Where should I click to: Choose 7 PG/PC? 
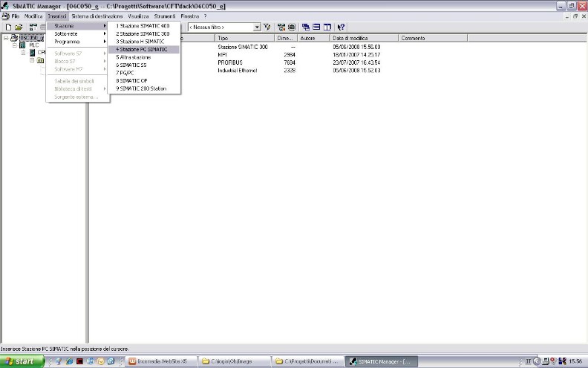pos(144,73)
